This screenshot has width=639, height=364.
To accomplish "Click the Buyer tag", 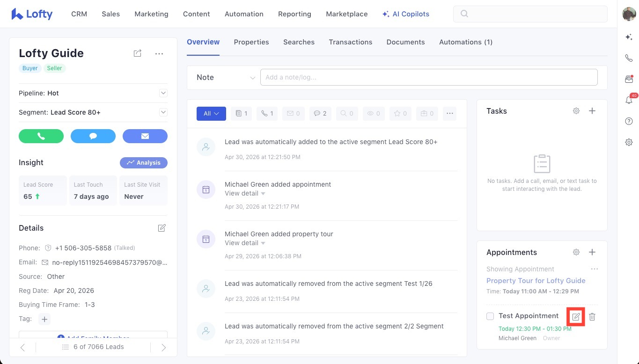I will point(30,68).
